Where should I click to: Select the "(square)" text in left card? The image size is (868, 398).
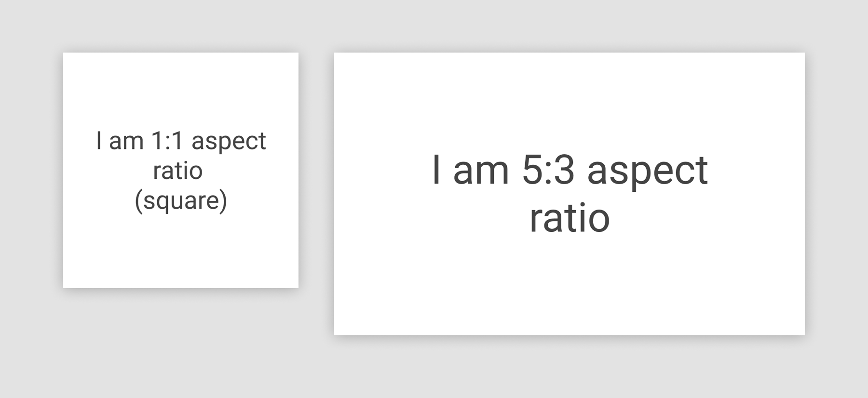181,200
